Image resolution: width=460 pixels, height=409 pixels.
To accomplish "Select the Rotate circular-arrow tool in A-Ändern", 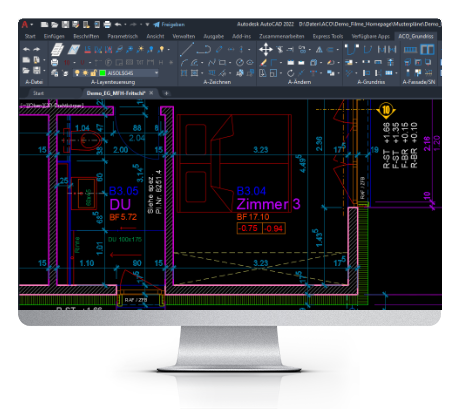I will coord(291,73).
